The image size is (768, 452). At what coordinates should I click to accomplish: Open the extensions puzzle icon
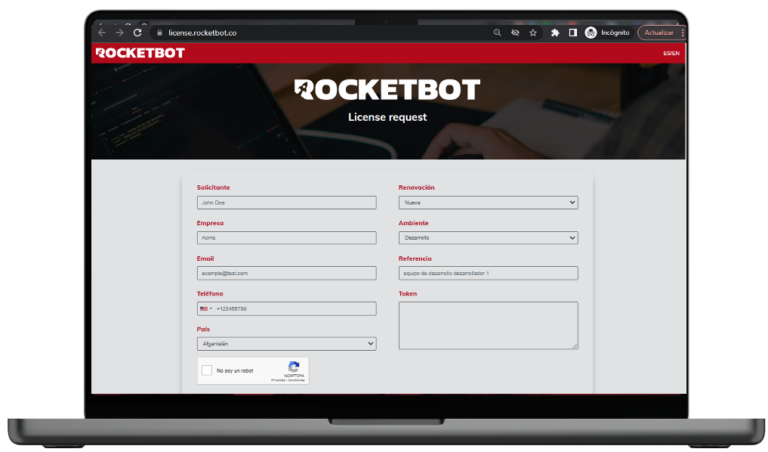pos(555,33)
